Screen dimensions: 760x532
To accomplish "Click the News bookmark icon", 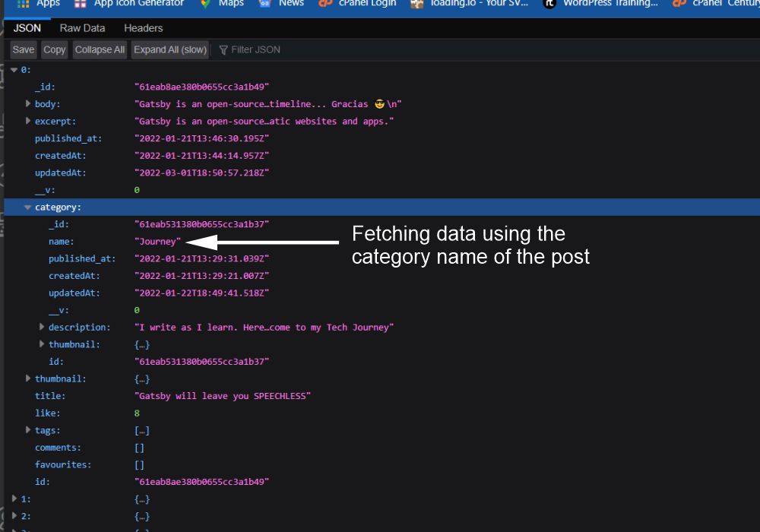I will [x=264, y=4].
